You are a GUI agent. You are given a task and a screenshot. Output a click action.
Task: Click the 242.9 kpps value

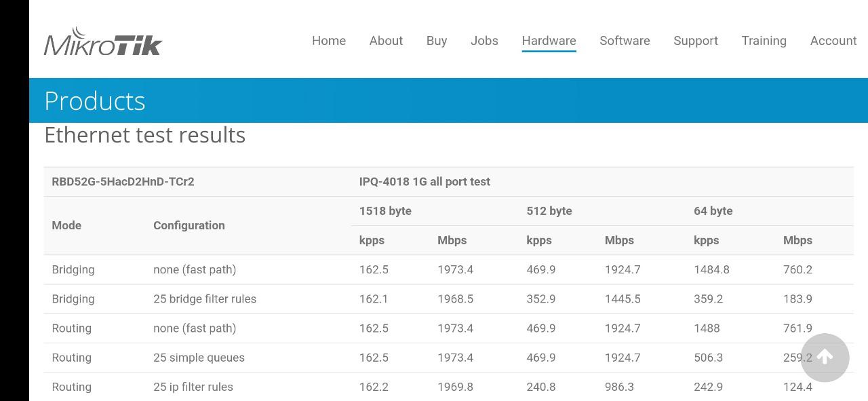click(x=708, y=387)
